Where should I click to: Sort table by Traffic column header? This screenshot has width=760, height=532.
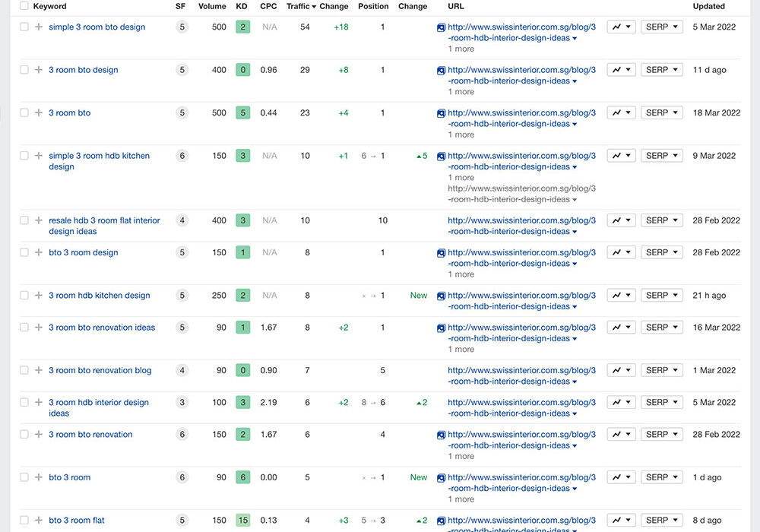point(300,6)
